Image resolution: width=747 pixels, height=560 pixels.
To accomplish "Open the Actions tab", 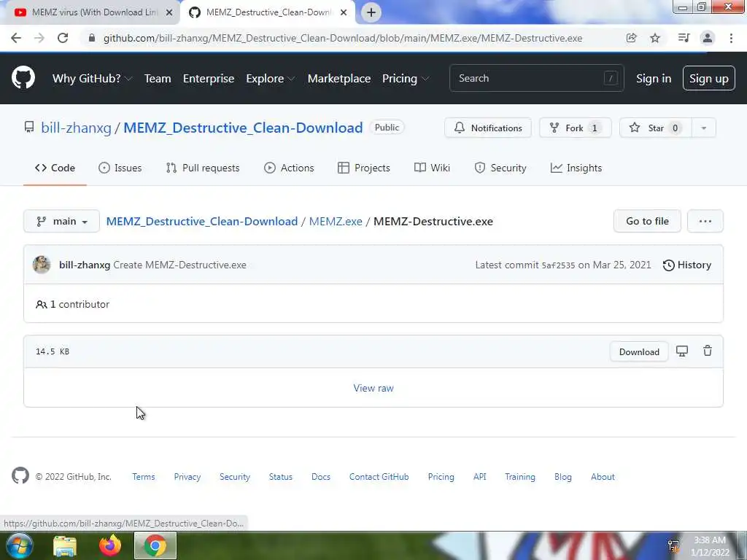I will pos(289,168).
